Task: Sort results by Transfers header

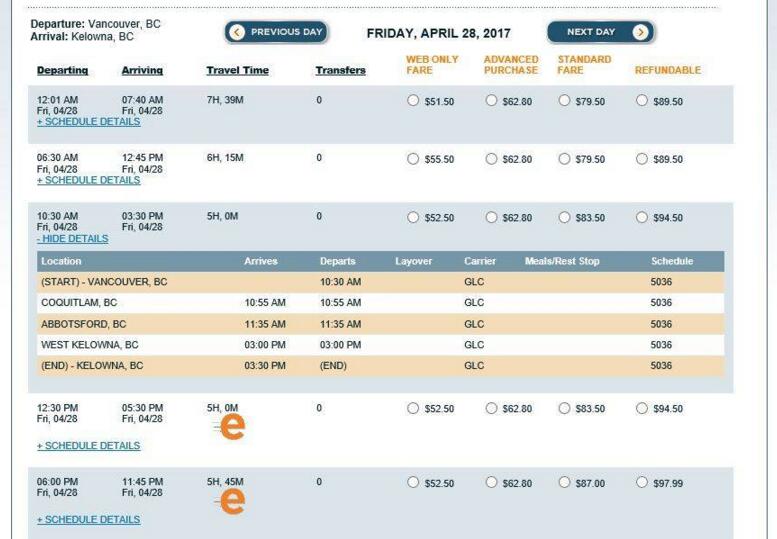Action: 340,70
